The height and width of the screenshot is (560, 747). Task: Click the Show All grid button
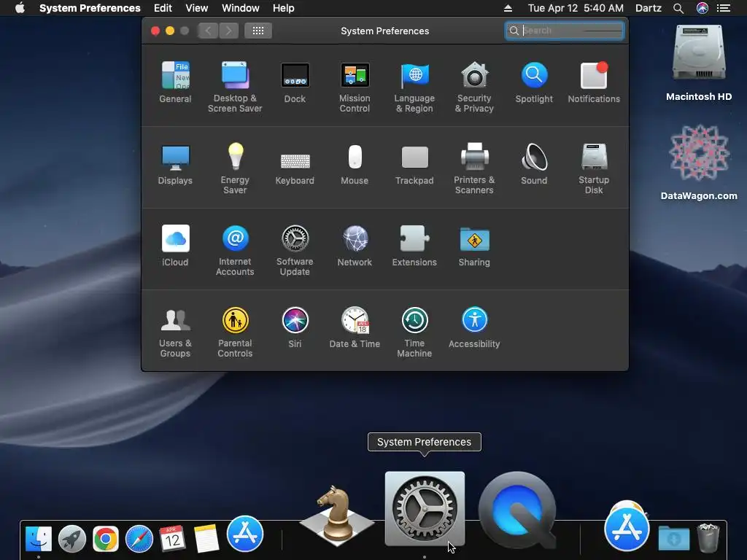[258, 31]
